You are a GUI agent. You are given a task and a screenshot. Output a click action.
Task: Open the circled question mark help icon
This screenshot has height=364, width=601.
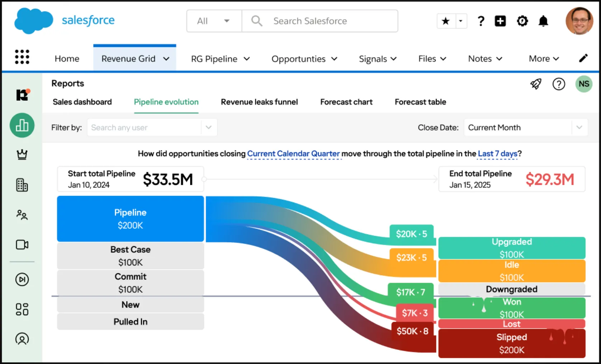click(558, 84)
